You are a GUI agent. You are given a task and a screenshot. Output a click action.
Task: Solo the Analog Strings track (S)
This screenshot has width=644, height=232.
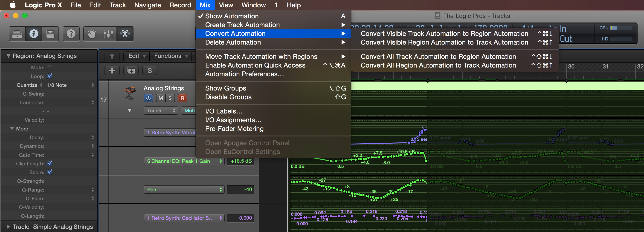170,98
